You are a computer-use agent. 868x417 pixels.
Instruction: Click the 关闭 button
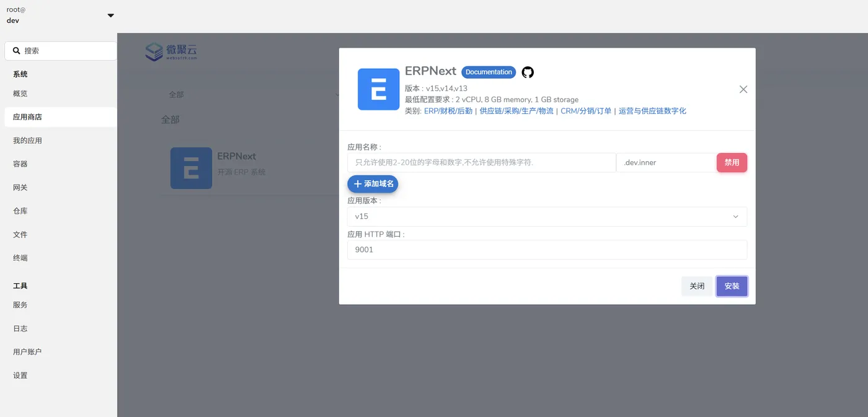[x=697, y=286]
